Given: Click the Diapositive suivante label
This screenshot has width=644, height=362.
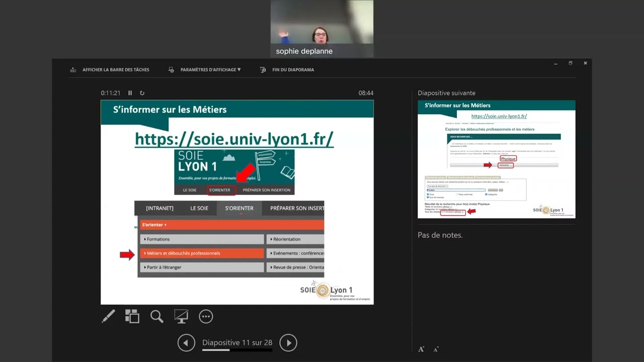Looking at the screenshot, I should tap(446, 93).
